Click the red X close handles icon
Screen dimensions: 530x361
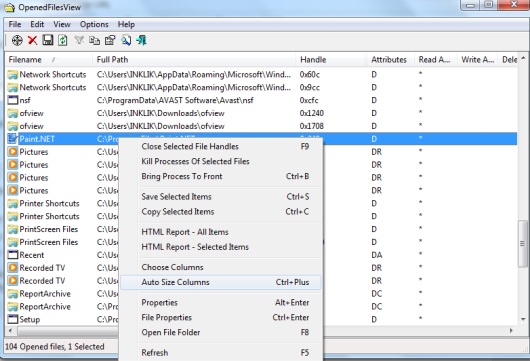[32, 41]
